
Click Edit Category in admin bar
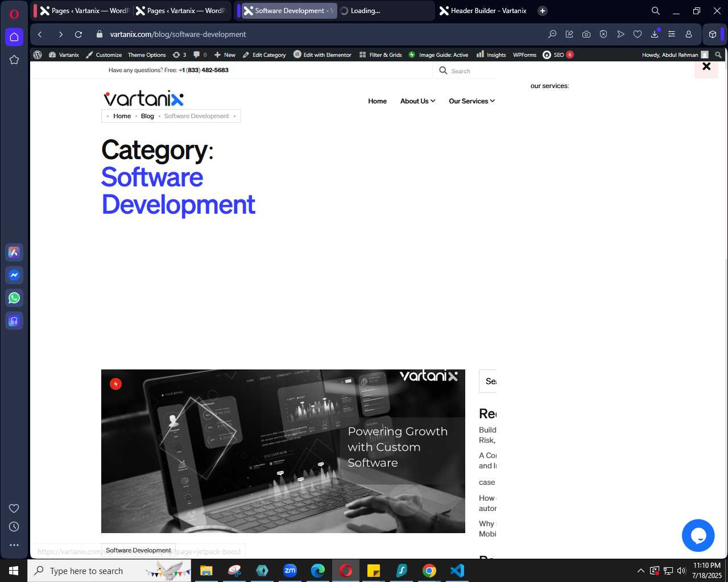click(264, 55)
